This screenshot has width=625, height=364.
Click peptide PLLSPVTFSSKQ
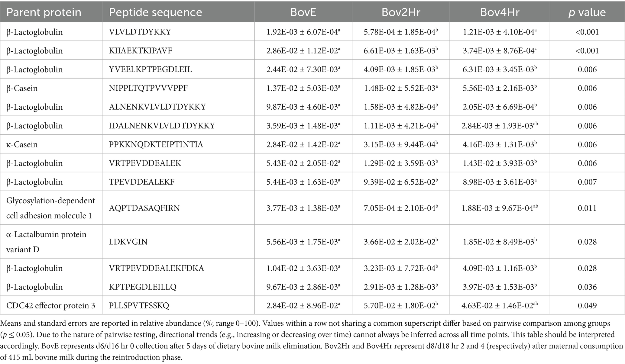tap(139, 305)
